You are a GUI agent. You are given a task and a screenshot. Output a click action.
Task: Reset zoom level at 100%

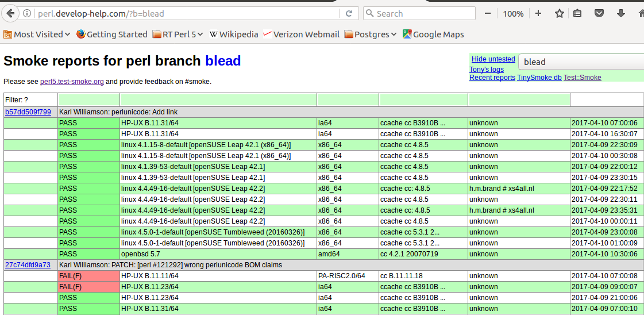(513, 13)
